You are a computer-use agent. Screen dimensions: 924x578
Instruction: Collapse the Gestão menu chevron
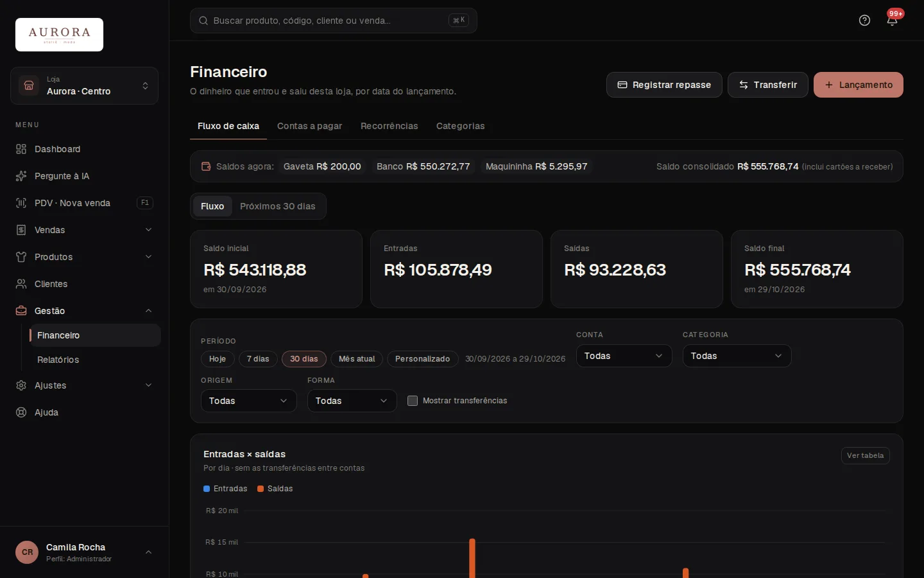pyautogui.click(x=149, y=311)
